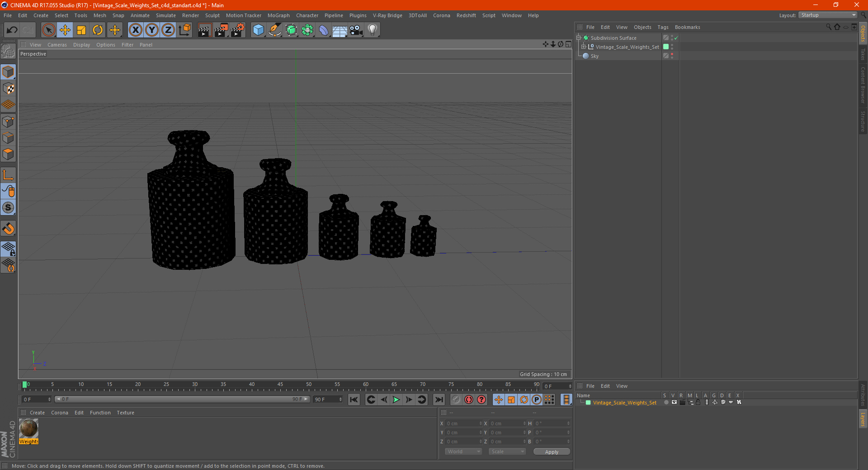Add a Light object
The image size is (868, 470).
point(373,30)
